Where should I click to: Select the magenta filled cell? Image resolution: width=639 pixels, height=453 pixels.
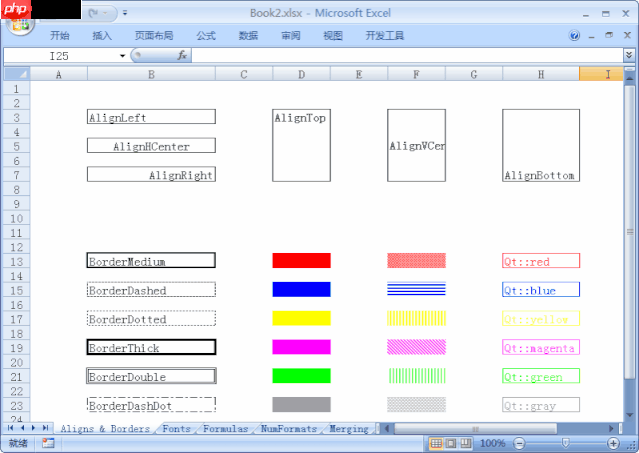(302, 347)
